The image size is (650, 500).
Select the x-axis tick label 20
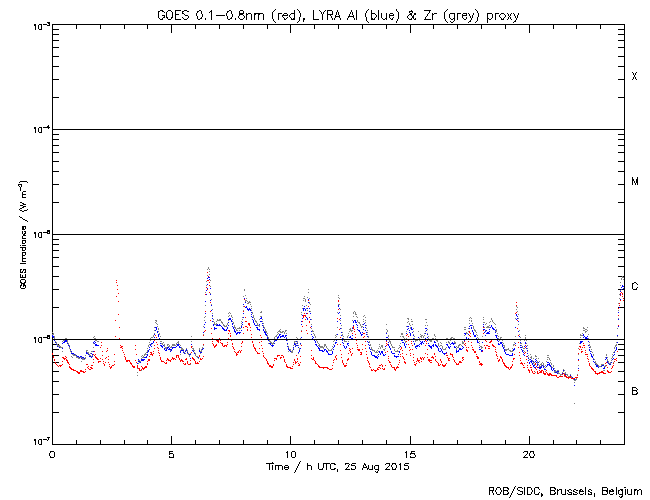pos(528,453)
